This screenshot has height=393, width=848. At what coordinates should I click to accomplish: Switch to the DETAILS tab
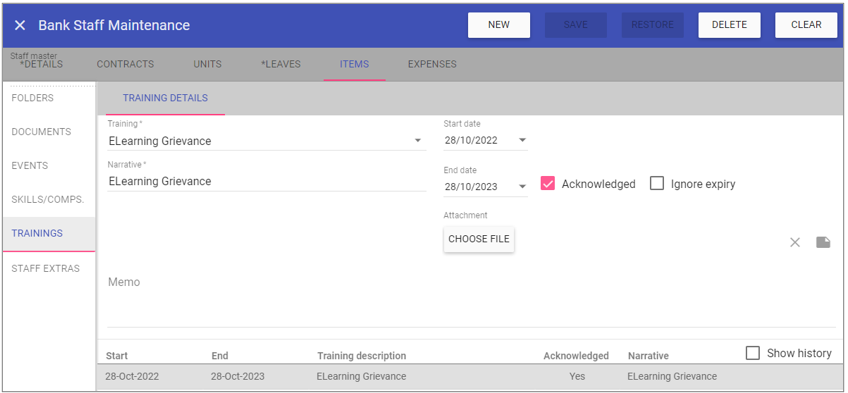click(x=41, y=64)
